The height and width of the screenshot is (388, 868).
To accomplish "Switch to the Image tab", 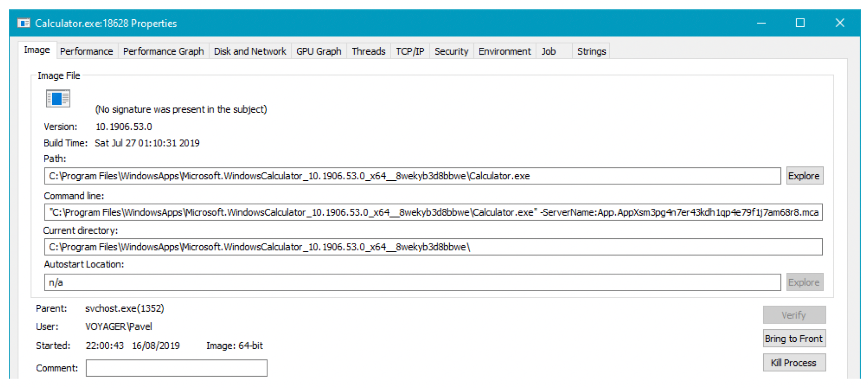I will [37, 50].
